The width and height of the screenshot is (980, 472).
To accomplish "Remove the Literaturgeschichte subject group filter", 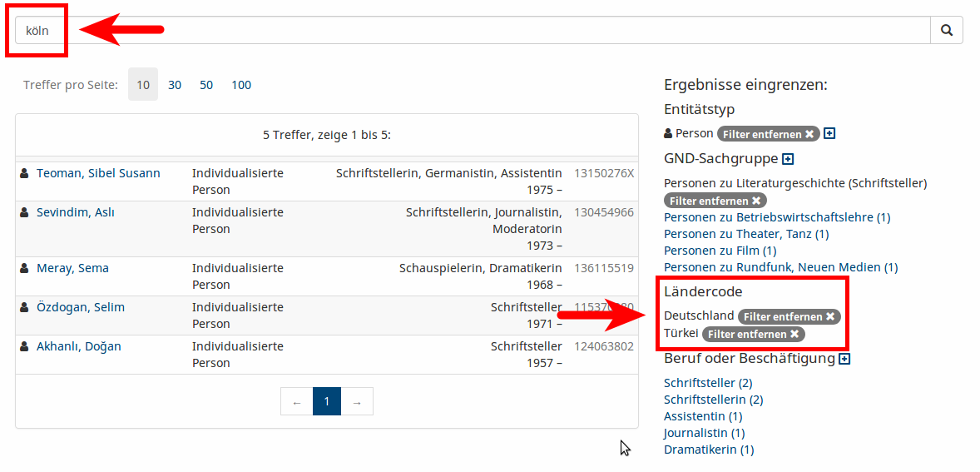I will click(x=715, y=201).
